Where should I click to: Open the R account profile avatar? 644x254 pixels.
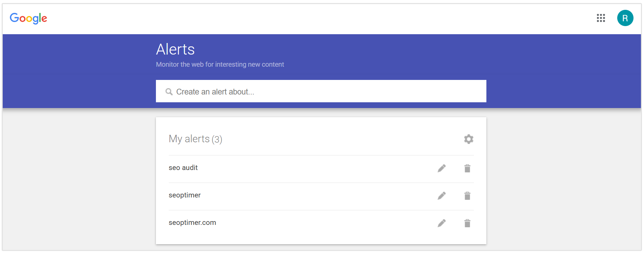pyautogui.click(x=625, y=18)
